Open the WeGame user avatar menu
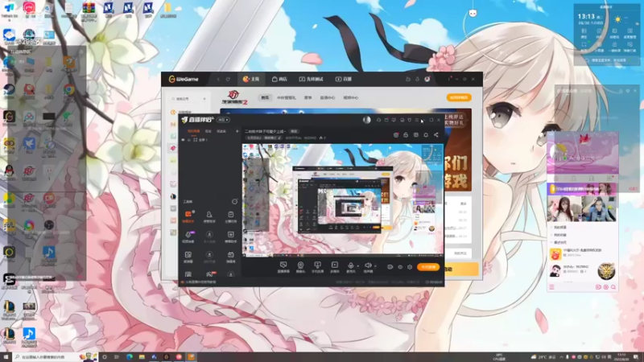This screenshot has height=362, width=644. (x=427, y=79)
